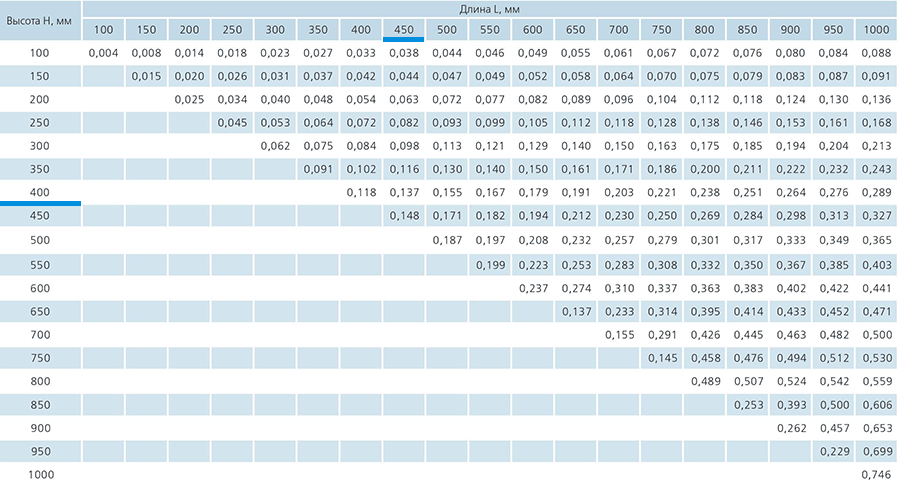Click the 0,699 cell in row 950

pyautogui.click(x=876, y=452)
